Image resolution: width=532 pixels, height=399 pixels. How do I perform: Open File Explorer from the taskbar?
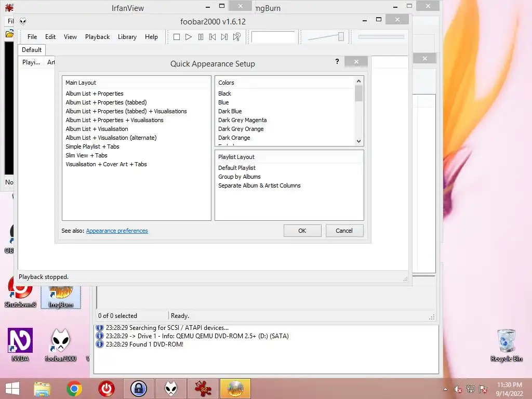point(42,389)
